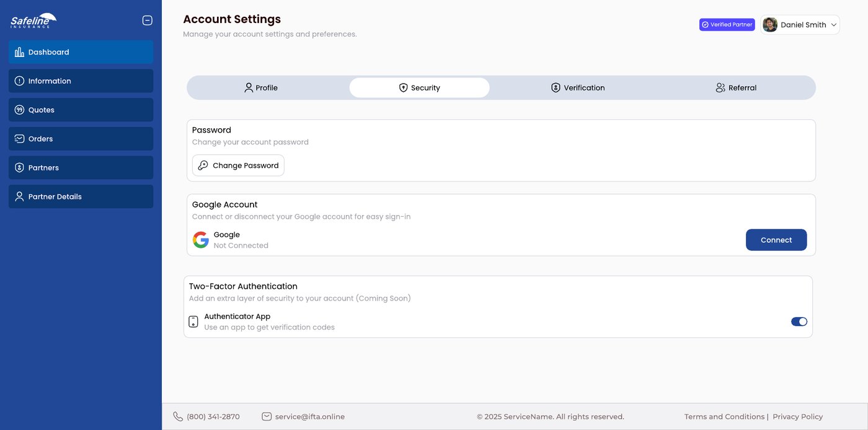Open the Terms and Conditions link
The image size is (868, 430).
724,417
